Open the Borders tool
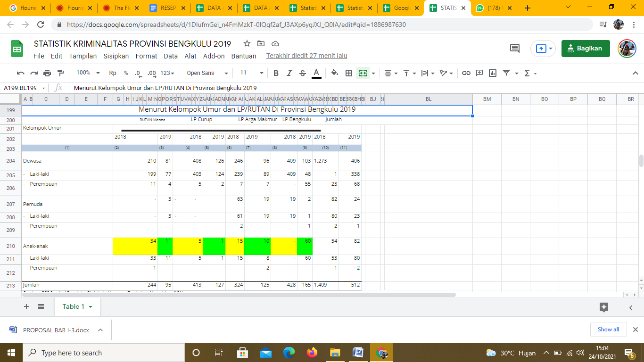 349,73
